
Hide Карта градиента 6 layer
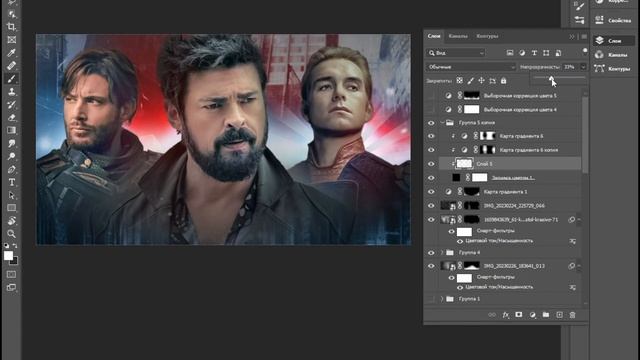click(x=431, y=136)
